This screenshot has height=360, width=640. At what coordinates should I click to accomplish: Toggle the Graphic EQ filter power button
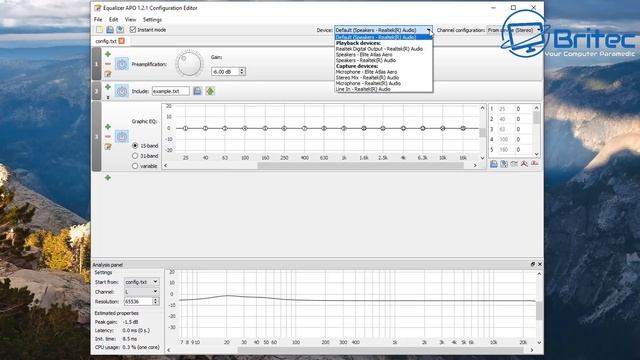tap(122, 136)
